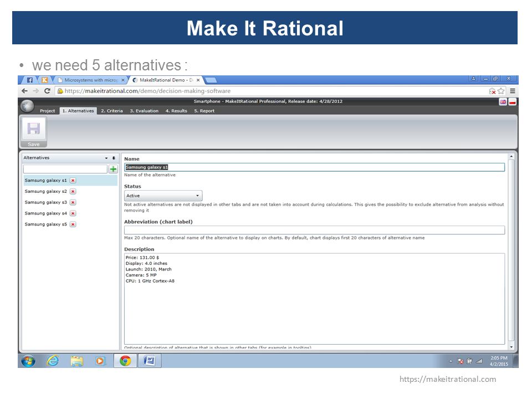Add a new alternative with green plus
This screenshot has height=399, width=532.
[x=113, y=169]
